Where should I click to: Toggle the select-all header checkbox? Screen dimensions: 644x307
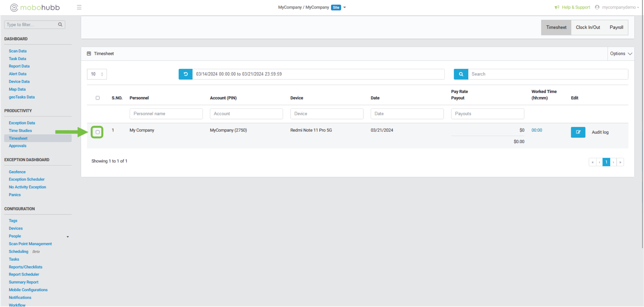coord(97,98)
